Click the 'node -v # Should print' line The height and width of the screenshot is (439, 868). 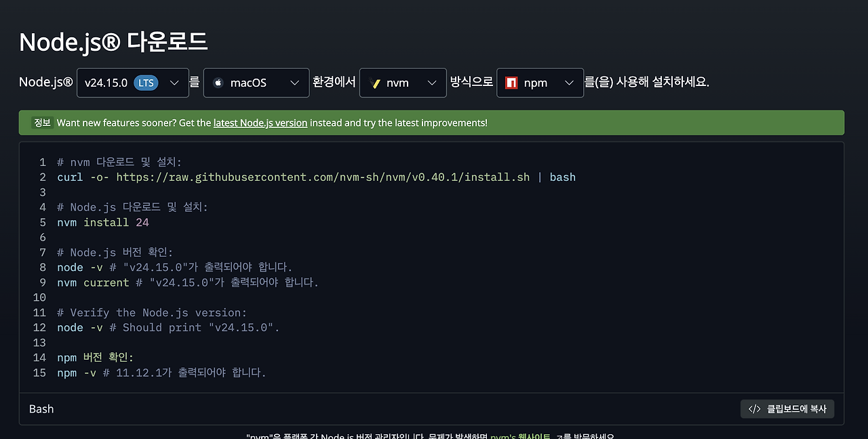[168, 327]
